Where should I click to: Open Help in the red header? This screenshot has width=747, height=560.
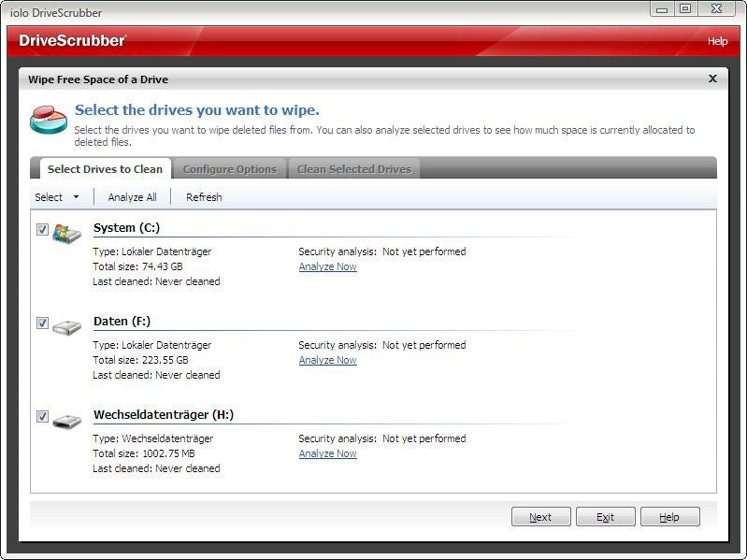point(717,41)
